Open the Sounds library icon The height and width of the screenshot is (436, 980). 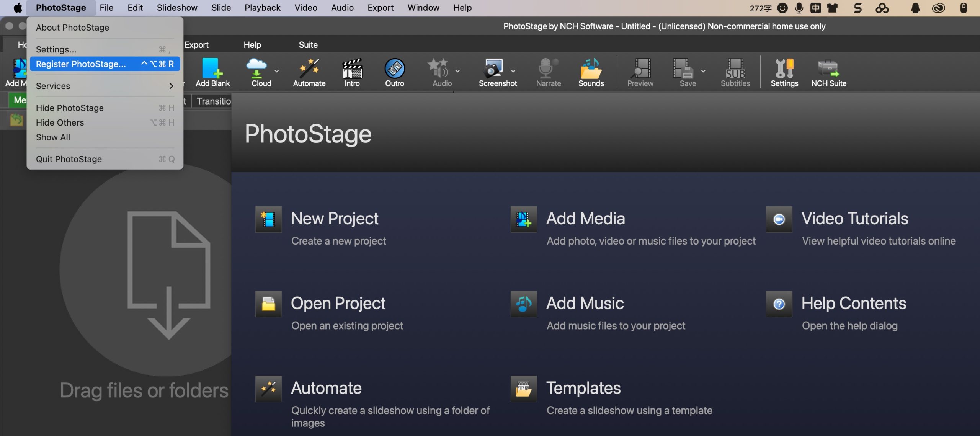(591, 69)
